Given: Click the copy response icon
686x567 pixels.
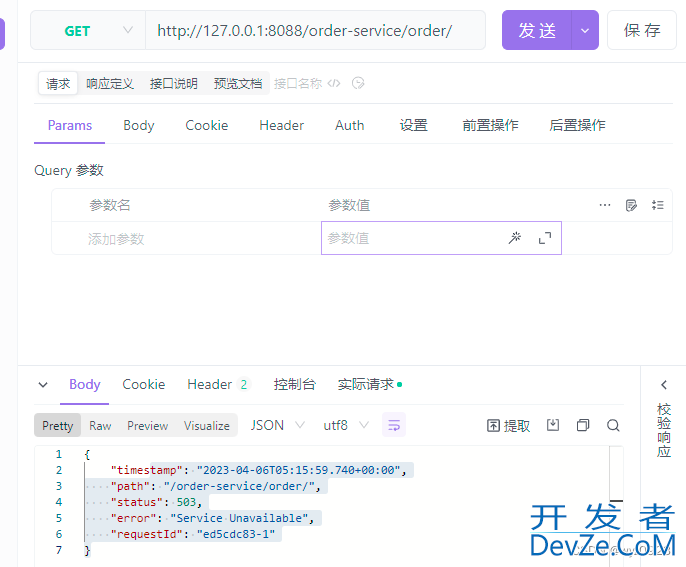Looking at the screenshot, I should point(583,425).
